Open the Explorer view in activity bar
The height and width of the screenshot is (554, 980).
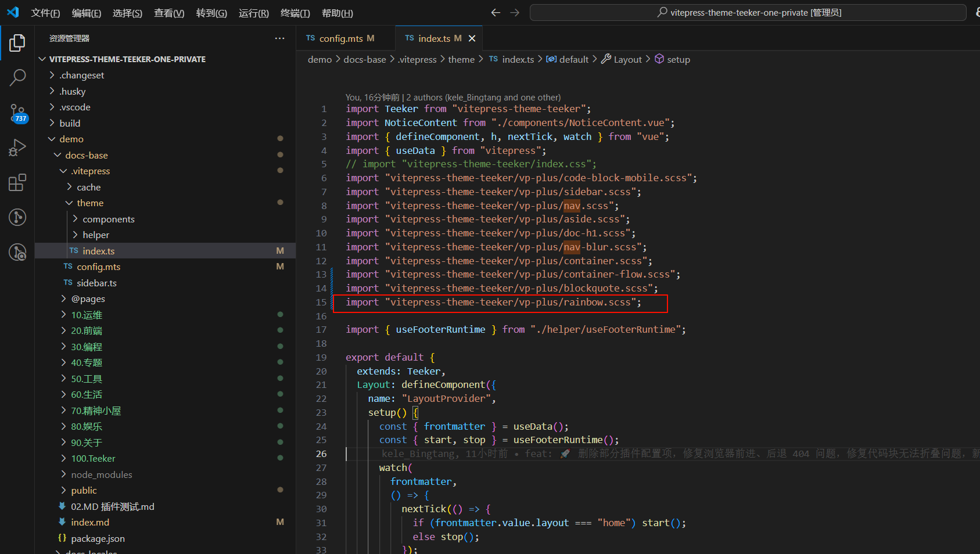click(17, 43)
